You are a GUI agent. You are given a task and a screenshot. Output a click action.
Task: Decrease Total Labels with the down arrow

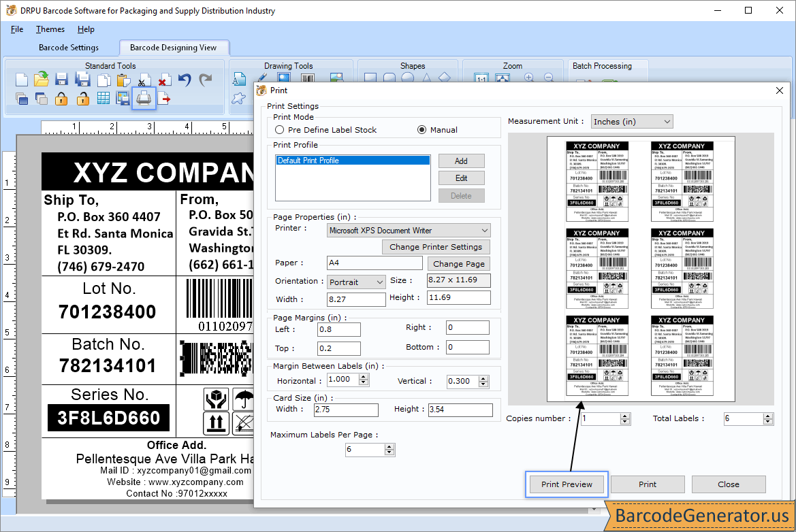767,422
